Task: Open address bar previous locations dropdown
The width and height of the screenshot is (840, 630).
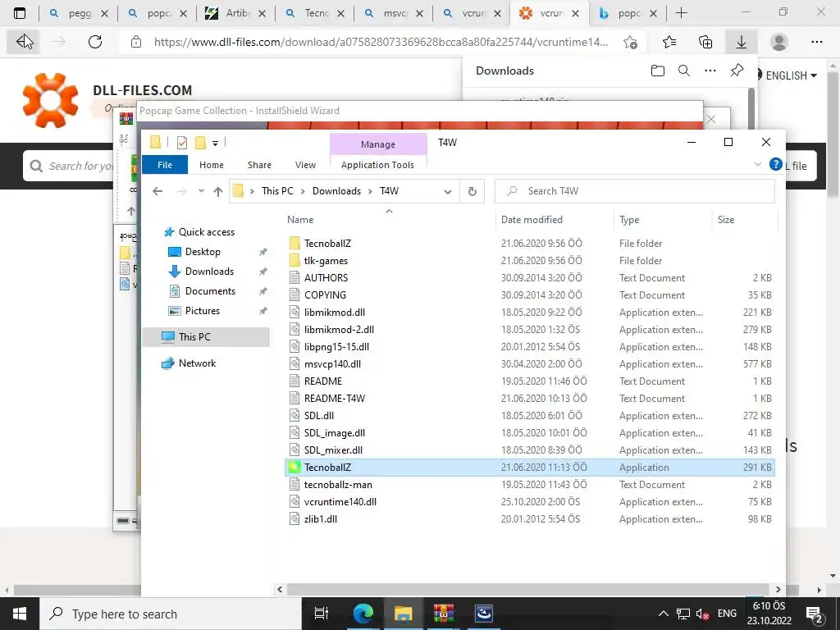Action: click(447, 192)
